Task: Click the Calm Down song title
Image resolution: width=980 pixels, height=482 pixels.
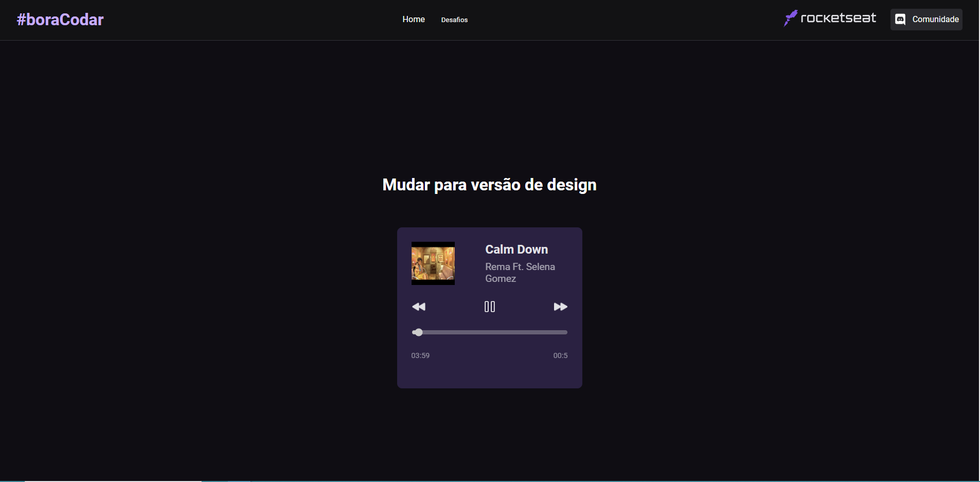Action: [516, 249]
